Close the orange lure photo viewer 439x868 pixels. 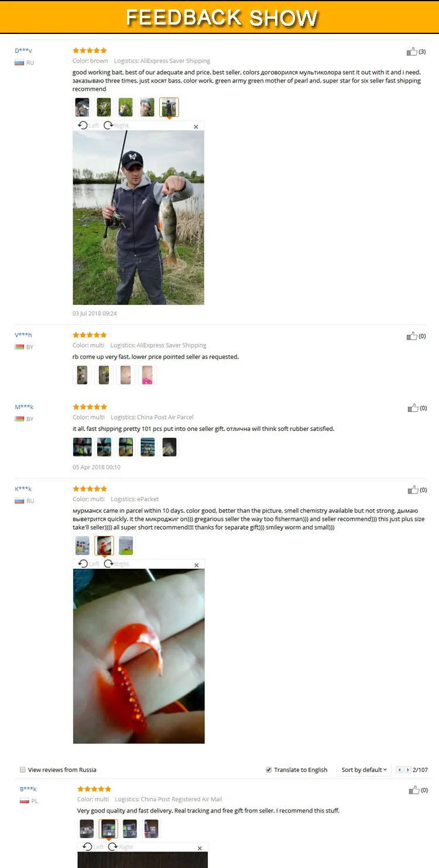point(197,565)
